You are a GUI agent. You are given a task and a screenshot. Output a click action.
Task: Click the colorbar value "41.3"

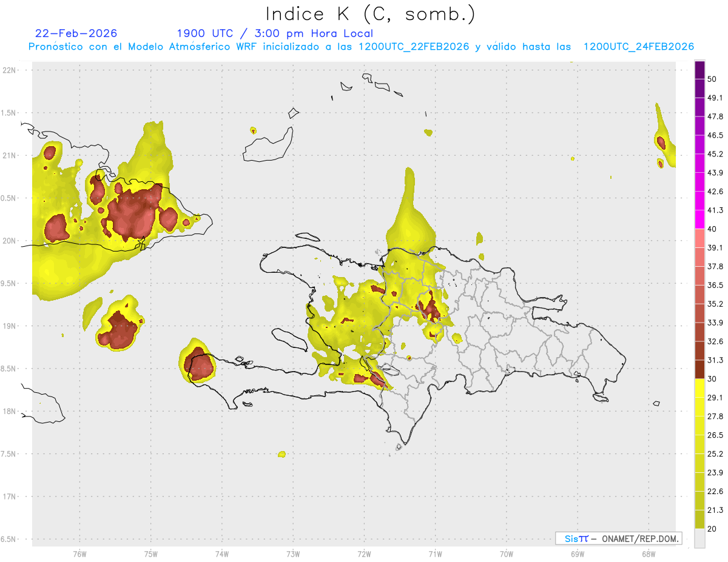tap(715, 210)
